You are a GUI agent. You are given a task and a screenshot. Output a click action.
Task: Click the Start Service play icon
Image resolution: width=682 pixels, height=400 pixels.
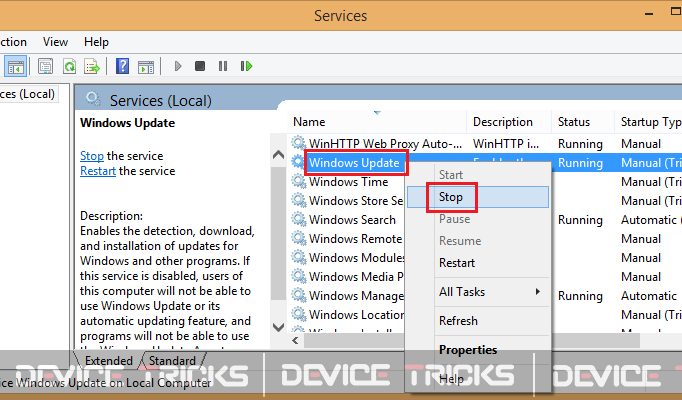(177, 66)
